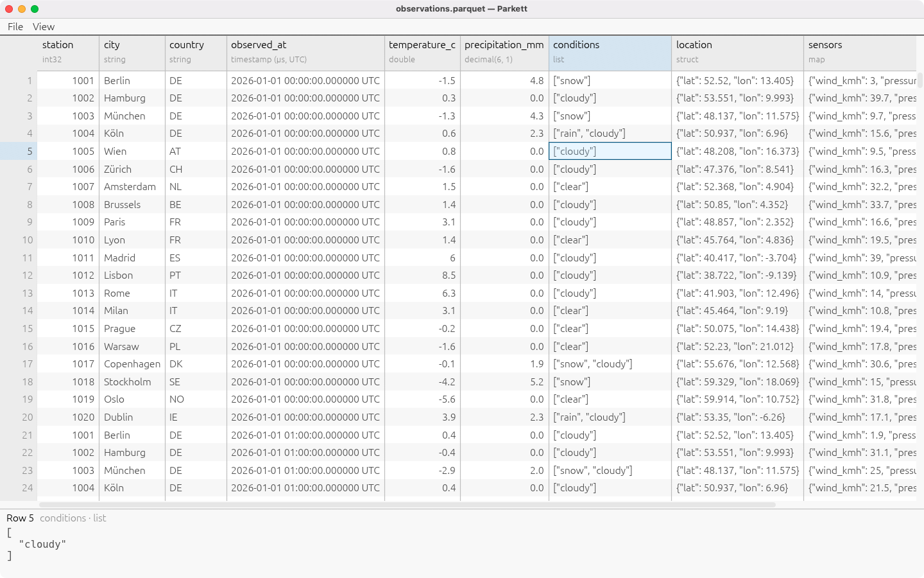This screenshot has height=578, width=924.
Task: Select the station column header
Action: coord(69,53)
